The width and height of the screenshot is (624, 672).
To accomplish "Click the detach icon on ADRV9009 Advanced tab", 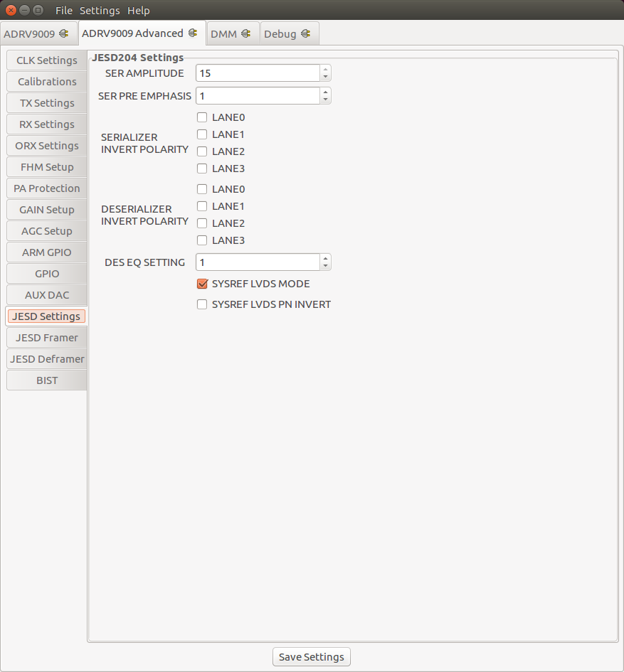I will (x=193, y=33).
